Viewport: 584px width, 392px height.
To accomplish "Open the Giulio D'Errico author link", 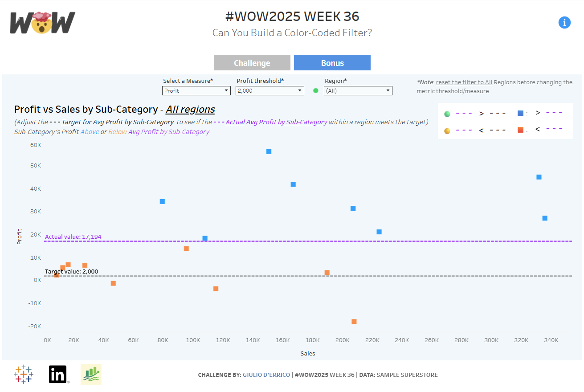I will coord(266,375).
